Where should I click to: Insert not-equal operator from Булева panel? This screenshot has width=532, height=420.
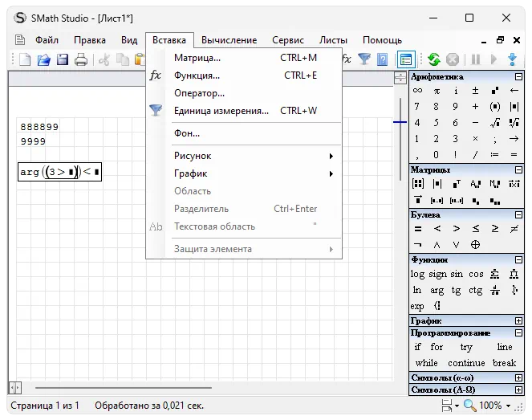click(x=514, y=229)
